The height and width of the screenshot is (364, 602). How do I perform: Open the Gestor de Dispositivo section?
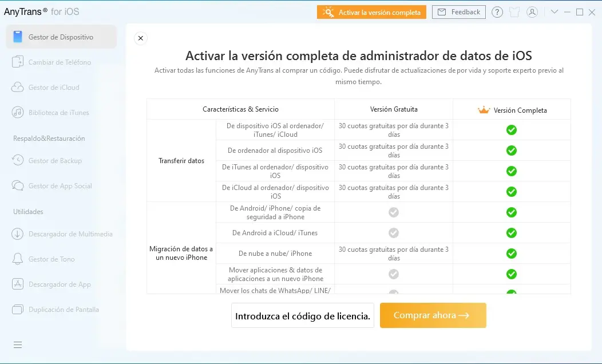(x=61, y=37)
